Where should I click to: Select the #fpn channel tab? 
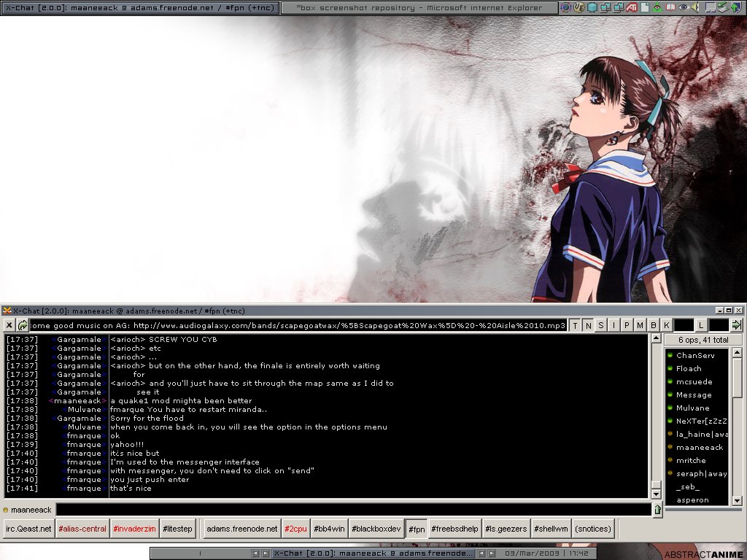pyautogui.click(x=417, y=529)
